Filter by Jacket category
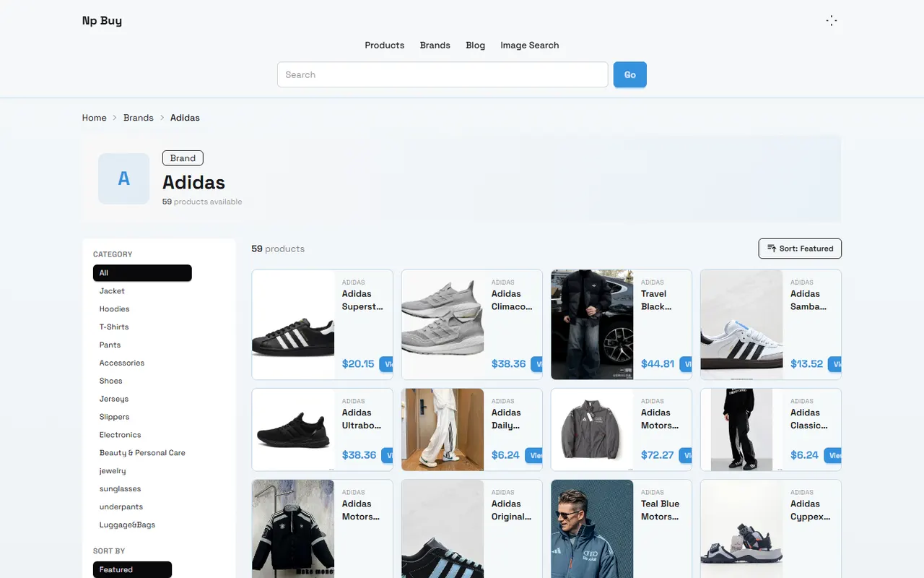 pos(112,291)
